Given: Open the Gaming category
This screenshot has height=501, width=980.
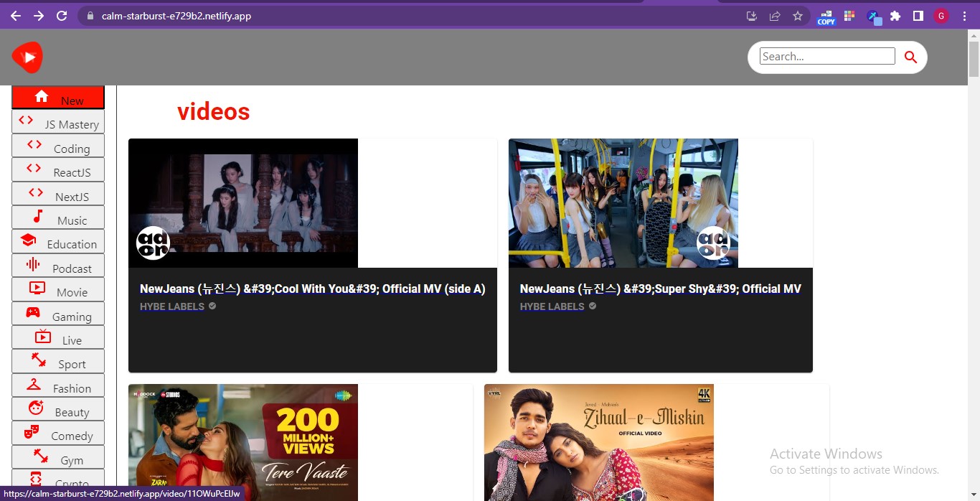Looking at the screenshot, I should pyautogui.click(x=58, y=314).
